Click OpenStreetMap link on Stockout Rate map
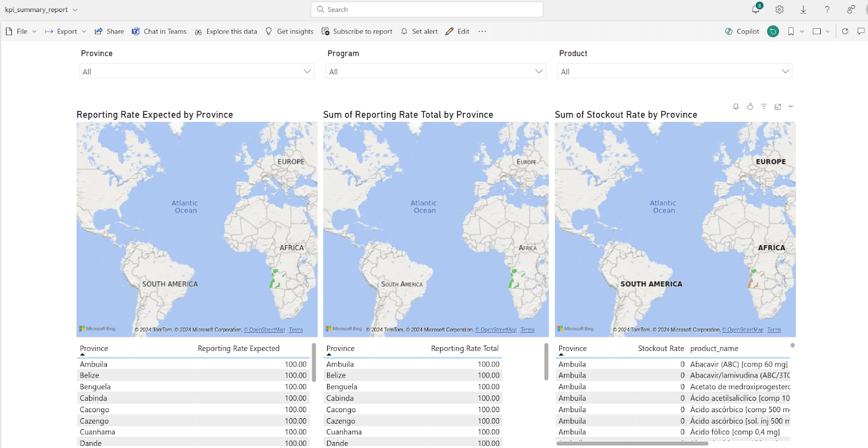868x448 pixels. pyautogui.click(x=743, y=330)
